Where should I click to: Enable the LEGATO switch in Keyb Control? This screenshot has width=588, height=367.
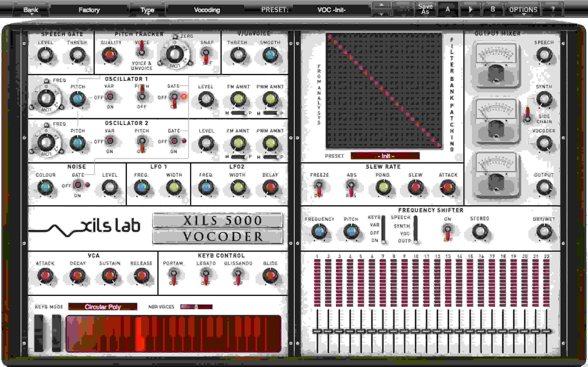click(x=206, y=274)
